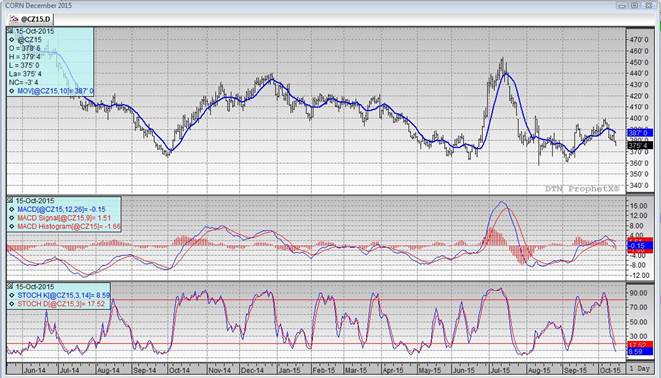Click the MACD legend box icon beside 15-Oct-2015
This screenshot has width=661, height=378.
pyautogui.click(x=11, y=201)
